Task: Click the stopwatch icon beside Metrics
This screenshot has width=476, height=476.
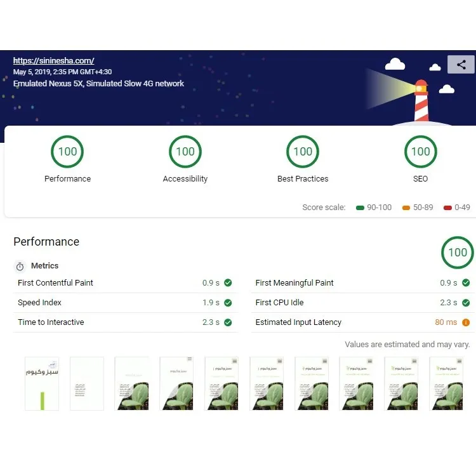Action: tap(20, 267)
